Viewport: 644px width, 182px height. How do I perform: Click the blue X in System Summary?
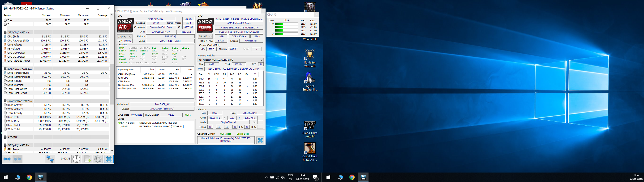(260, 140)
